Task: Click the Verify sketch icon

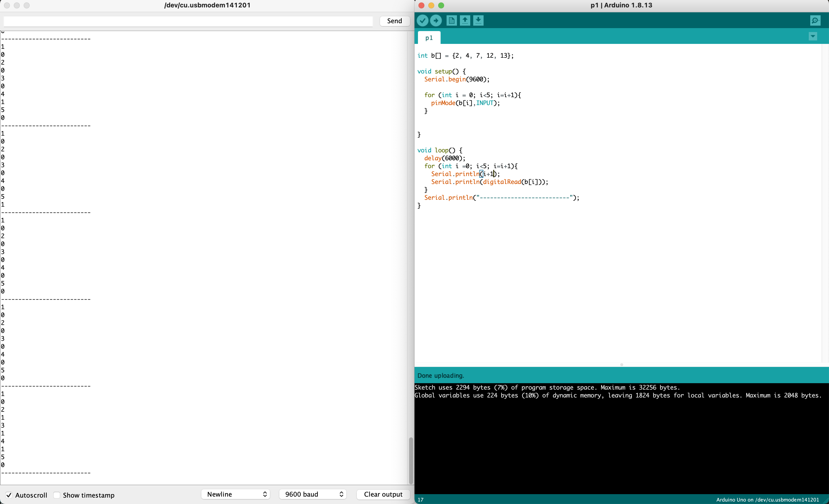Action: (x=422, y=20)
